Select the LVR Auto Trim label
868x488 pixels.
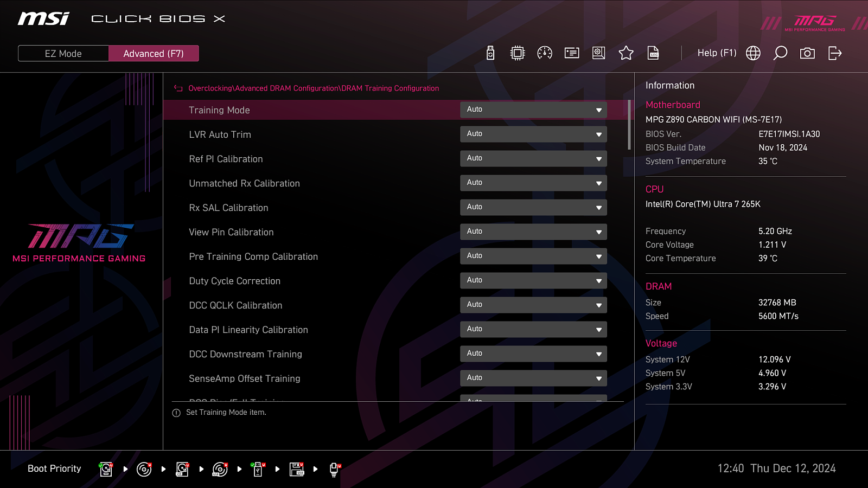(x=220, y=134)
